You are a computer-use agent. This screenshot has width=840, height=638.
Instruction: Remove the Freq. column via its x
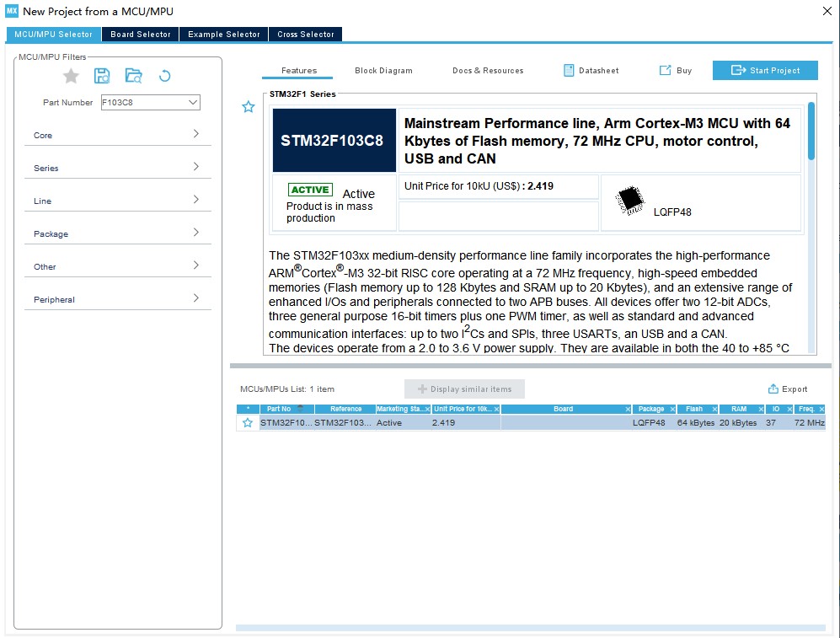pyautogui.click(x=821, y=410)
